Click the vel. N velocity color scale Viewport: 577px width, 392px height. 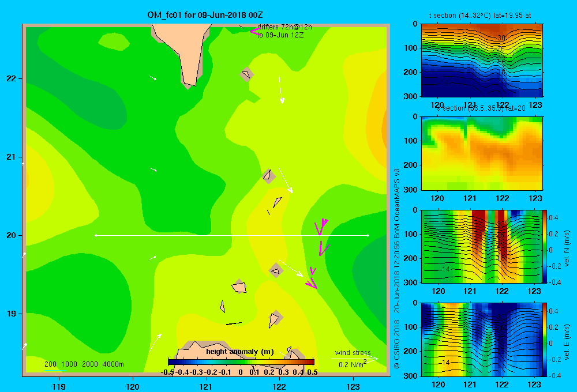click(x=545, y=246)
